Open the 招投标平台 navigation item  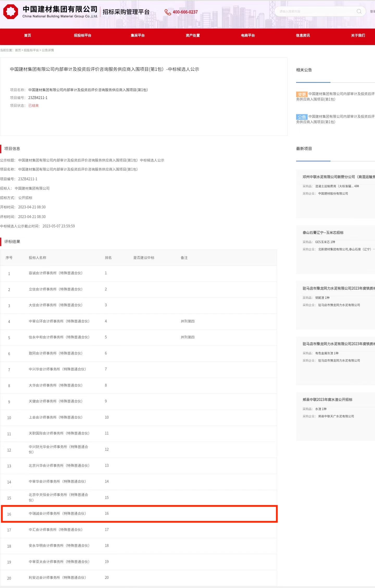pyautogui.click(x=83, y=35)
